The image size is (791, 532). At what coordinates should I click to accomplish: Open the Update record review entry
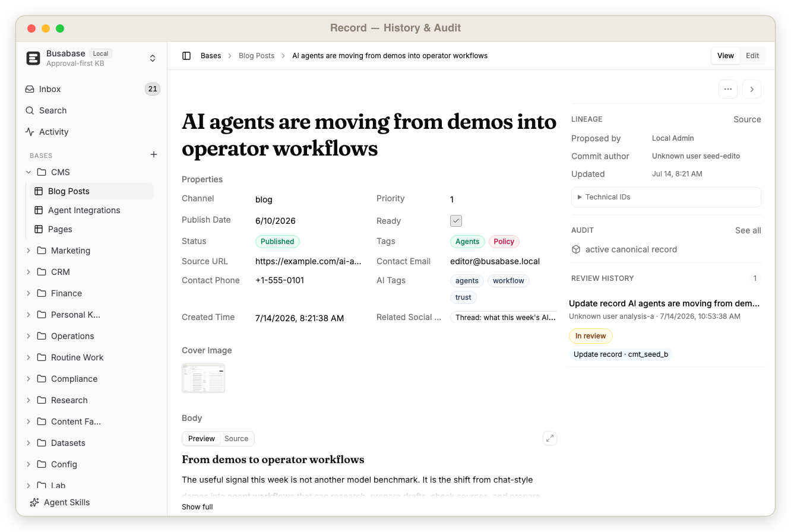665,303
